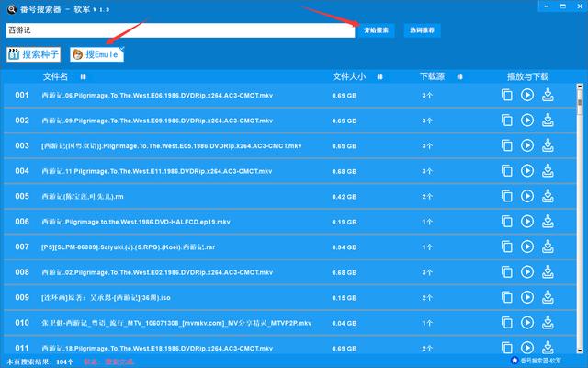The width and height of the screenshot is (588, 368).
Task: Copy link for row 005 result
Action: (506, 196)
